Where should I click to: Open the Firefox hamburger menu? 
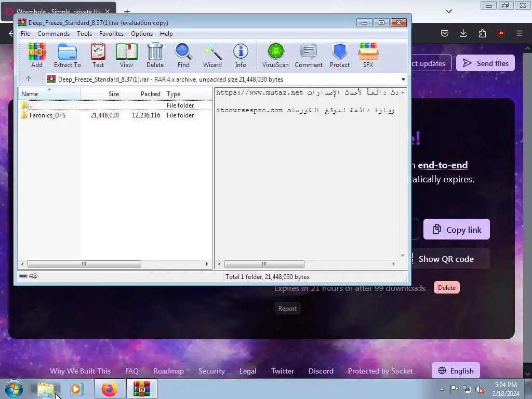pyautogui.click(x=520, y=33)
